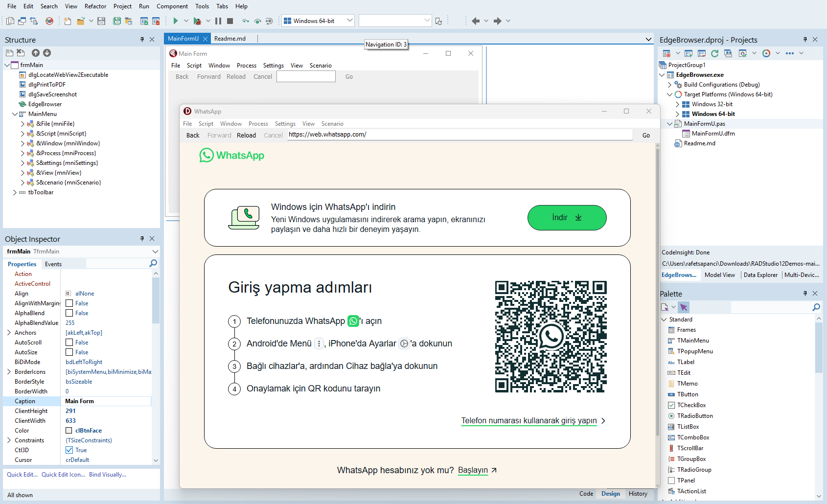Click the Color clBtnFace swatch in Object Inspector
This screenshot has width=827, height=504.
tap(69, 431)
